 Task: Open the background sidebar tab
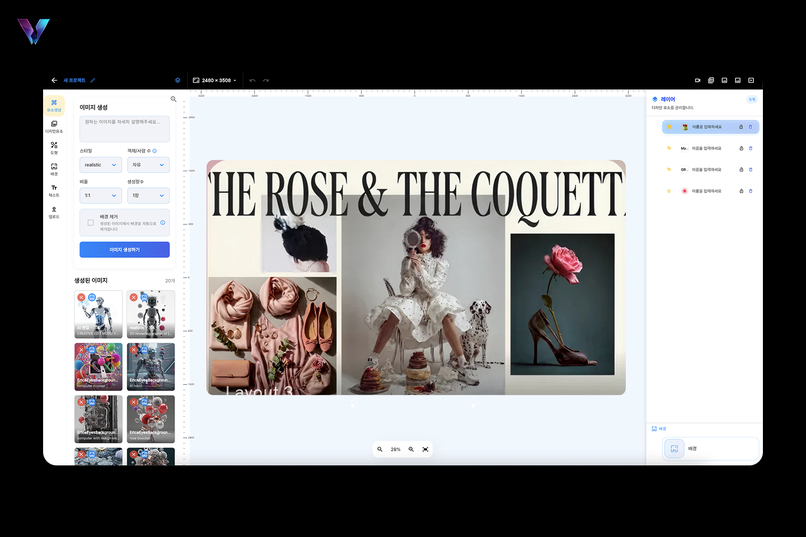pos(54,169)
